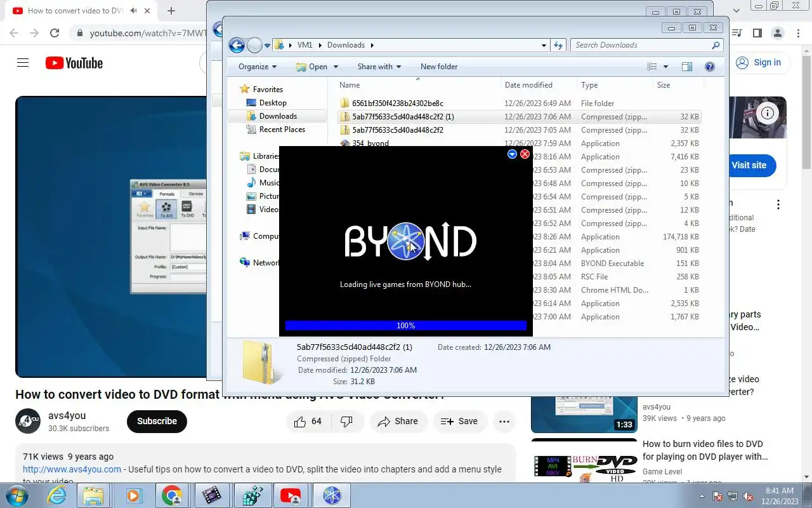The image size is (812, 508).
Task: Click VM1 in the address breadcrumb
Action: pos(304,45)
